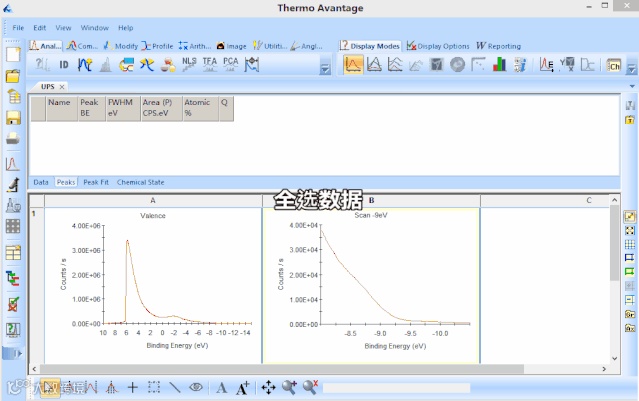639x401 pixels.
Task: Select the eye view tool in bottom toolbar
Action: 196,387
